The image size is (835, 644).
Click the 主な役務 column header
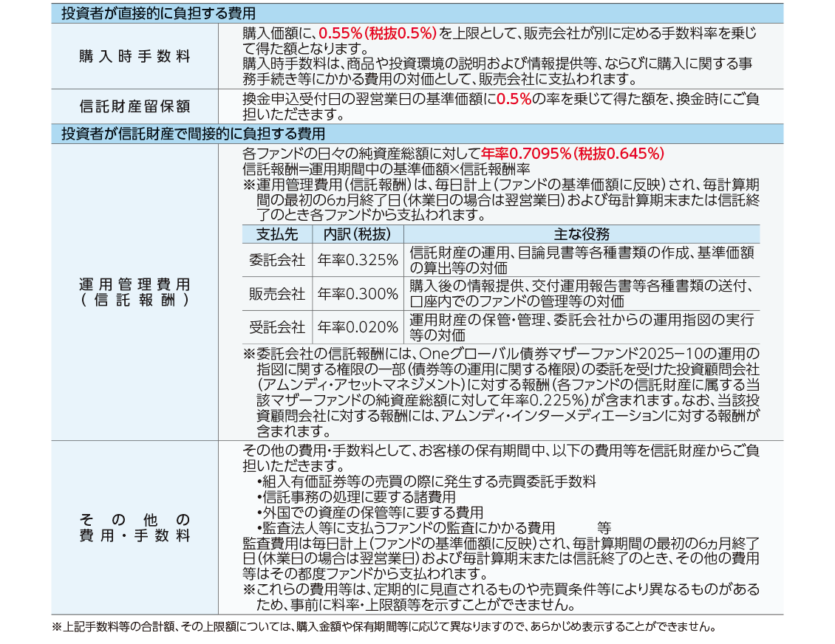tap(581, 235)
